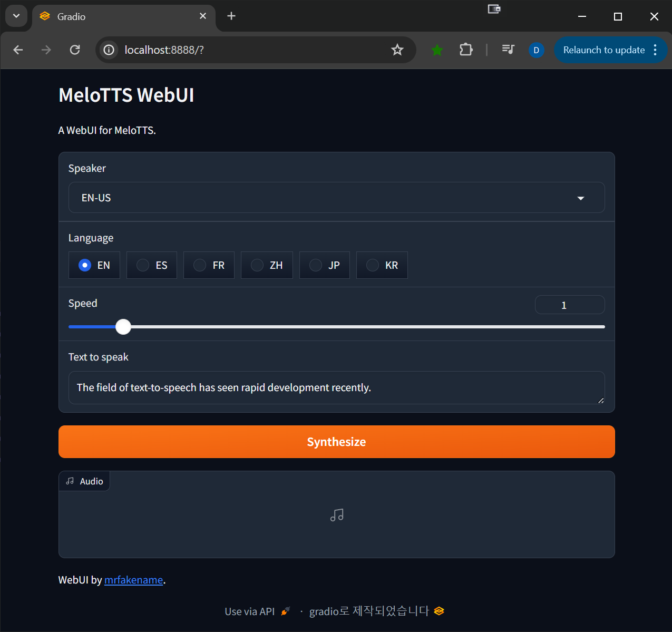The width and height of the screenshot is (672, 632).
Task: Switch language to KR
Action: coord(373,265)
